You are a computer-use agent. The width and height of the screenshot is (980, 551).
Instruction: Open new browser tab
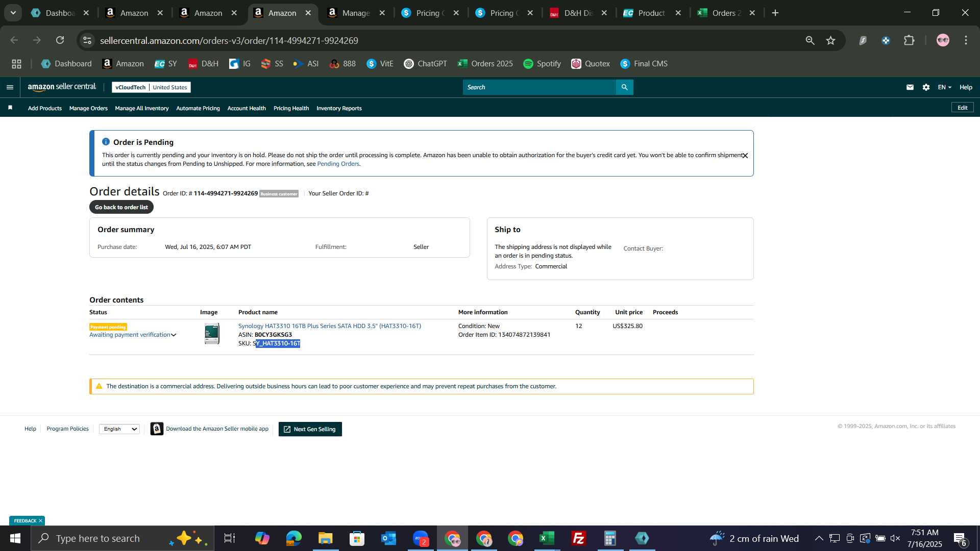775,13
